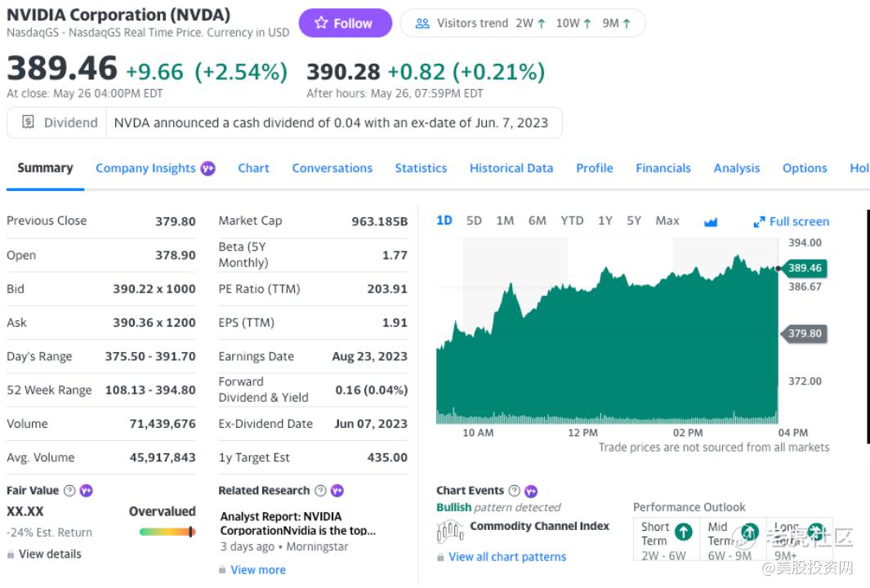This screenshot has height=588, width=870.
Task: Switch to the Historical Data tab
Action: click(511, 168)
